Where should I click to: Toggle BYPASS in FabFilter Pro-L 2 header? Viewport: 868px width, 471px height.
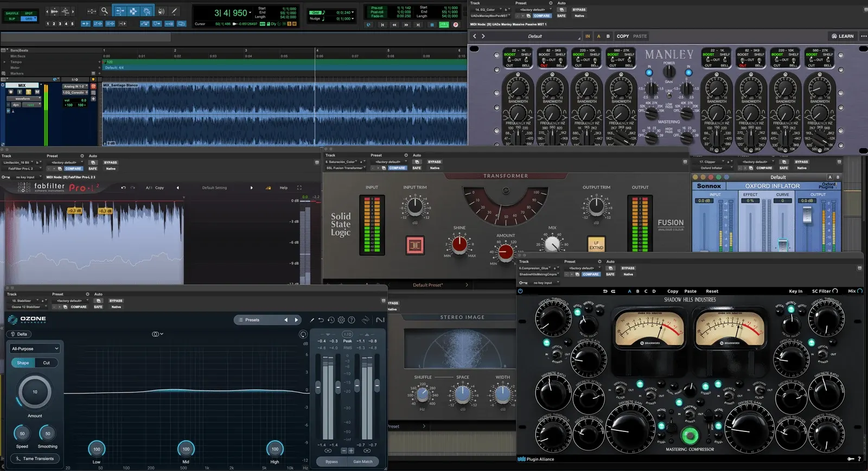coord(111,162)
